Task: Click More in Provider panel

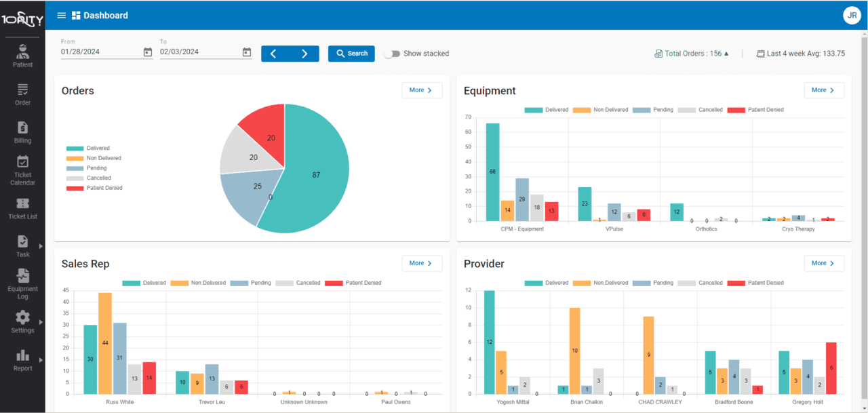Action: (x=824, y=263)
